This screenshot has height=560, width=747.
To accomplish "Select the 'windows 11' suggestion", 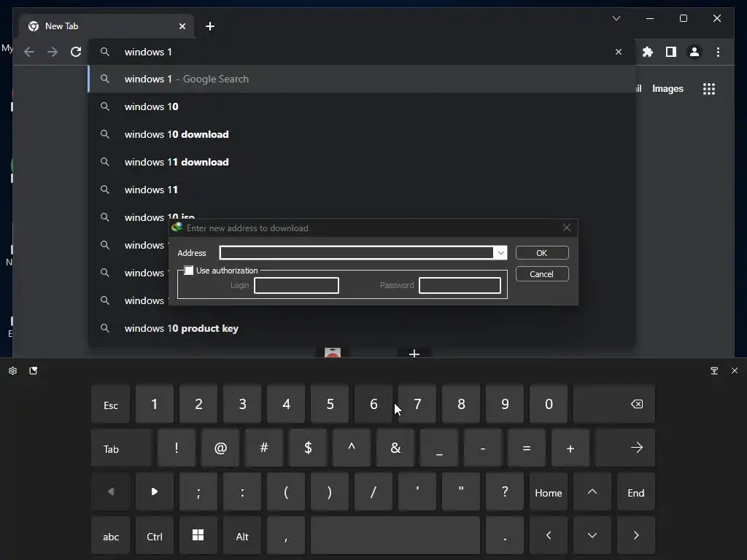I will tap(362, 190).
